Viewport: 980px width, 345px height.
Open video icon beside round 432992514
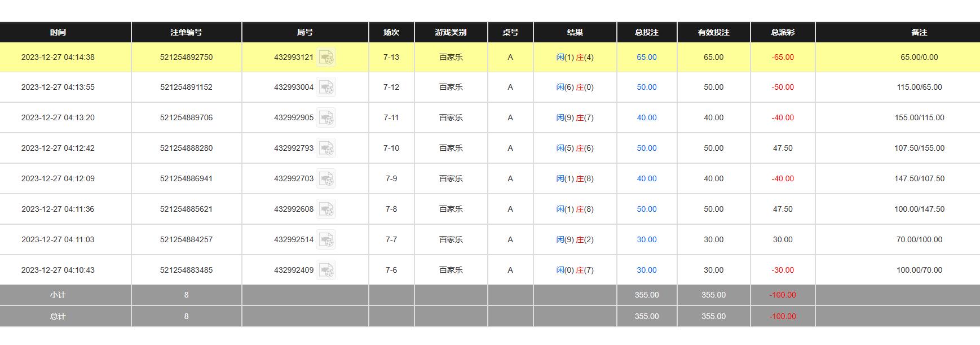(x=326, y=240)
